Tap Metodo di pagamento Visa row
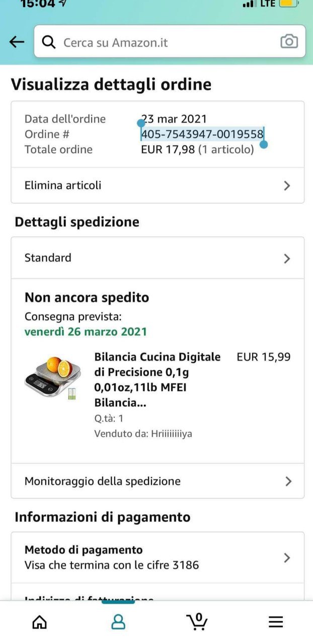This screenshot has width=313, height=644. (x=112, y=557)
